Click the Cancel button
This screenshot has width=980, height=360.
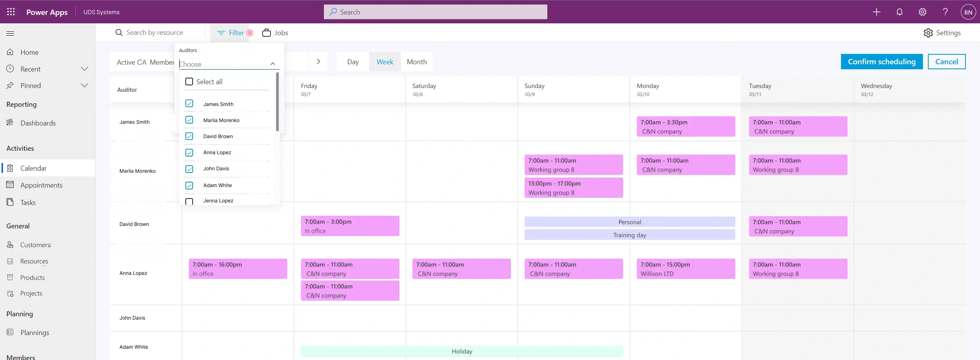(x=947, y=61)
